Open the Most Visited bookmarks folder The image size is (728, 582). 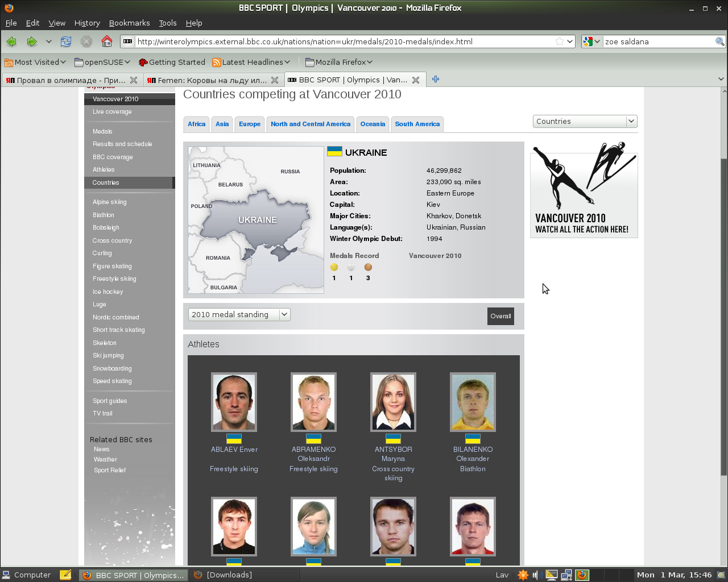click(x=35, y=62)
